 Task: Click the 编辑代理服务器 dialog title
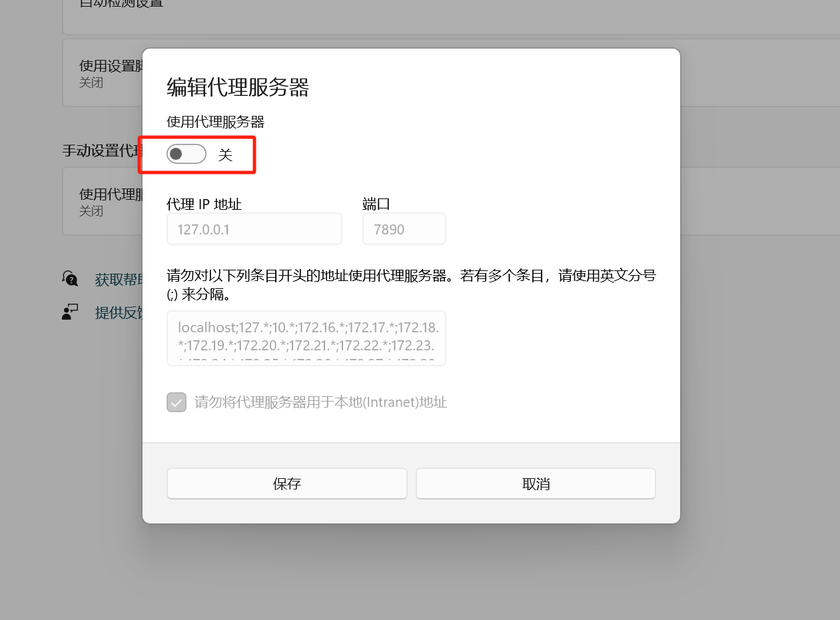238,87
